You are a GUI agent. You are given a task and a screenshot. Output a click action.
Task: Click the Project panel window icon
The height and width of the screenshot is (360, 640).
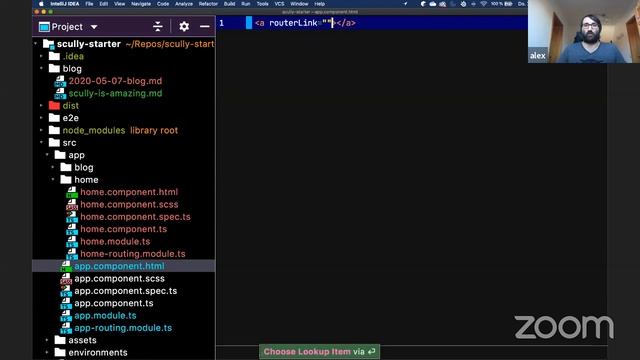point(44,27)
